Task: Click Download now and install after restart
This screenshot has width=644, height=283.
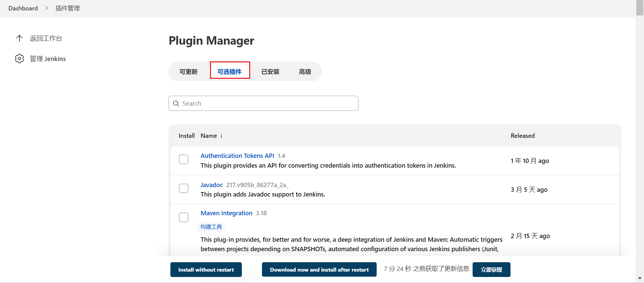Action: 319,270
